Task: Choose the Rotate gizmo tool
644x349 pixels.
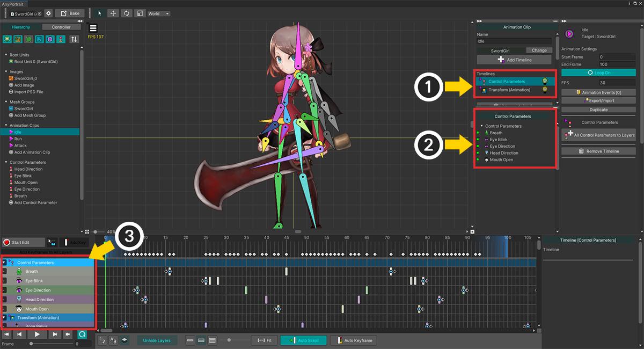Action: pyautogui.click(x=127, y=13)
